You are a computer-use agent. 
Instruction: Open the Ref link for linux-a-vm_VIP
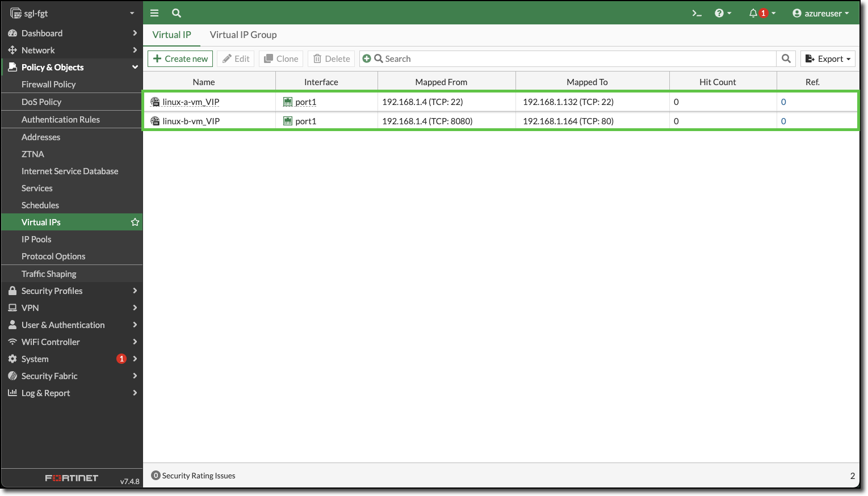783,102
